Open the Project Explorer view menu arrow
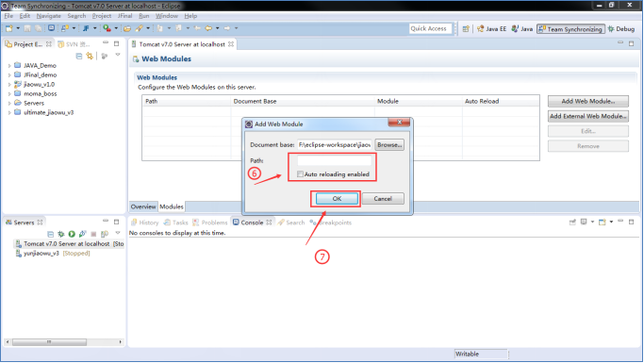The height and width of the screenshot is (363, 644). 118,54
